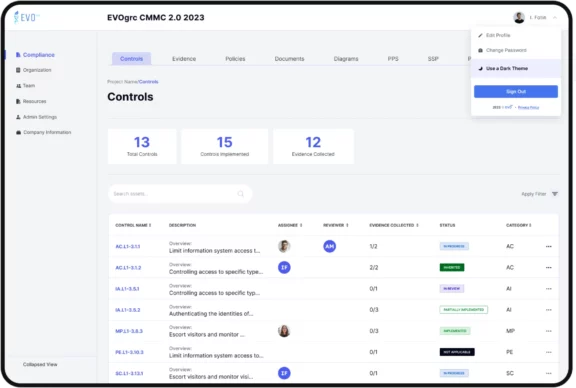Image resolution: width=576 pixels, height=388 pixels.
Task: Select the Admin Settings sidebar icon
Action: (18, 117)
